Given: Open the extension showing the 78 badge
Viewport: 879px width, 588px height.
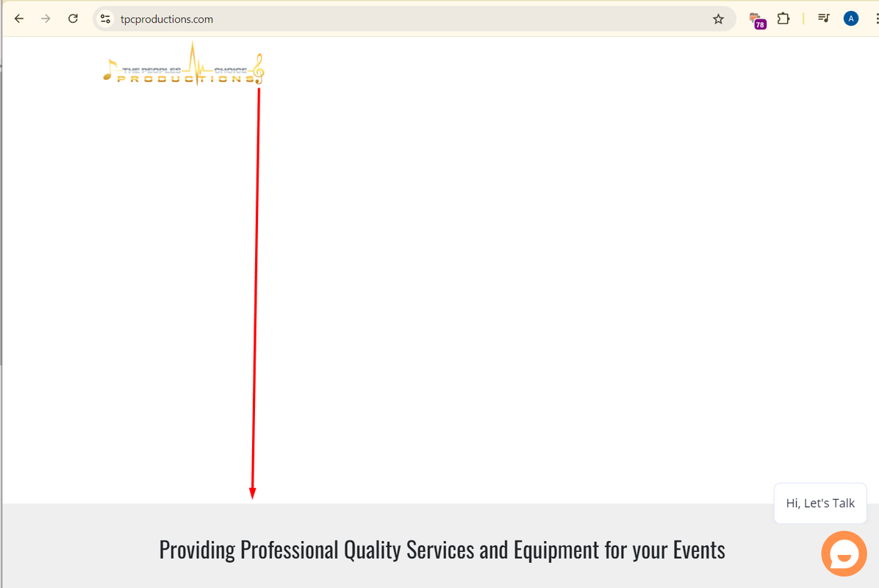Looking at the screenshot, I should pos(757,20).
